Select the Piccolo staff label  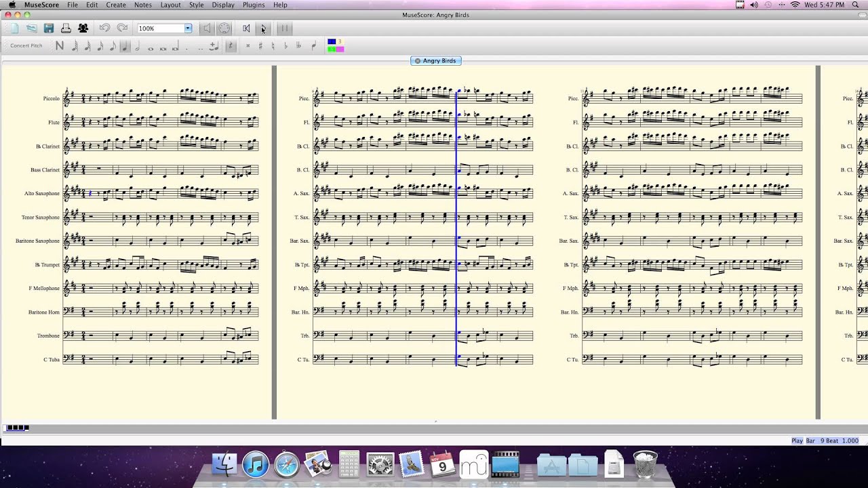pos(51,98)
